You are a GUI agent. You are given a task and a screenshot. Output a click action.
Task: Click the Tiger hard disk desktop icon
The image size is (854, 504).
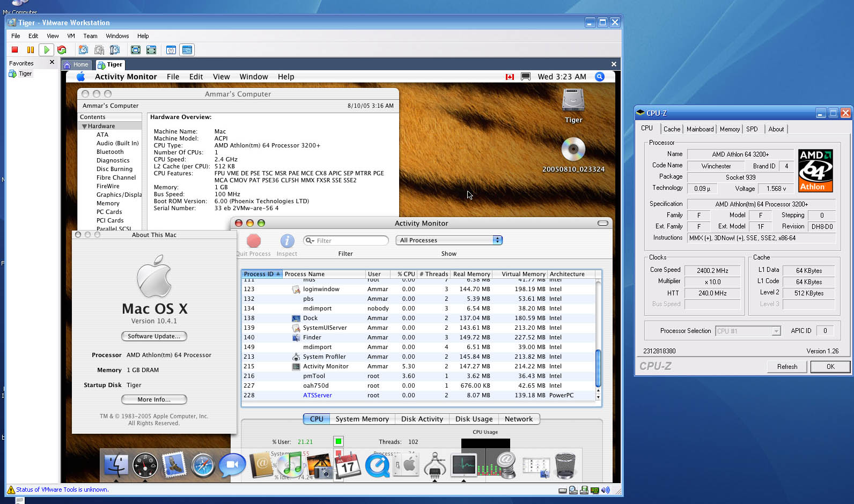tap(573, 101)
